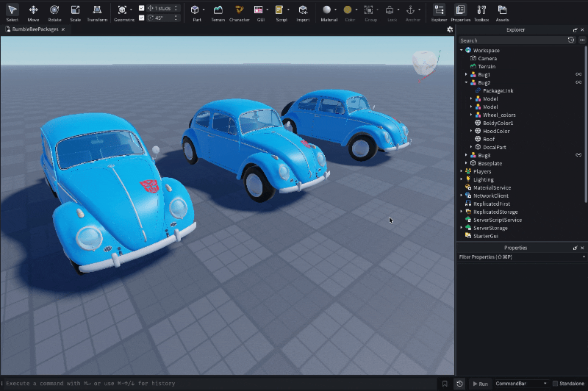Toggle the Explorer panel button
The height and width of the screenshot is (391, 588).
[x=439, y=13]
